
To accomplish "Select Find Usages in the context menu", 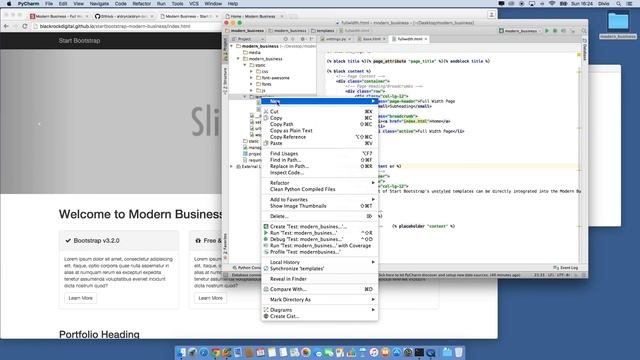I will click(320, 153).
